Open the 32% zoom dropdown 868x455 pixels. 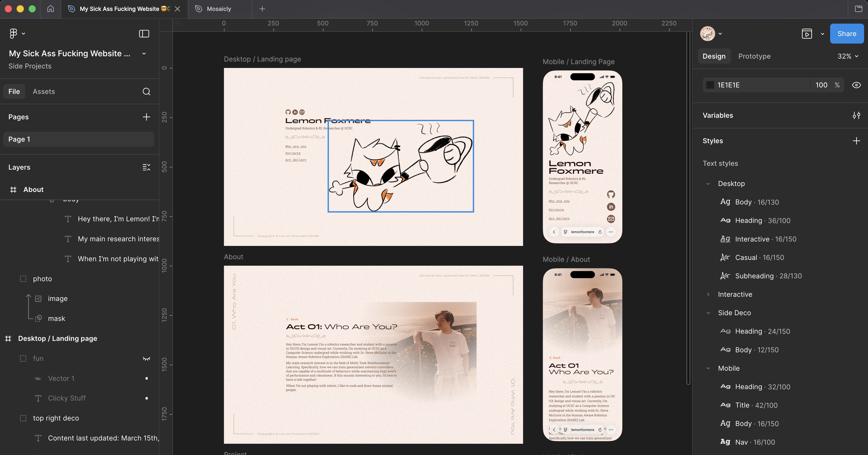pos(848,56)
